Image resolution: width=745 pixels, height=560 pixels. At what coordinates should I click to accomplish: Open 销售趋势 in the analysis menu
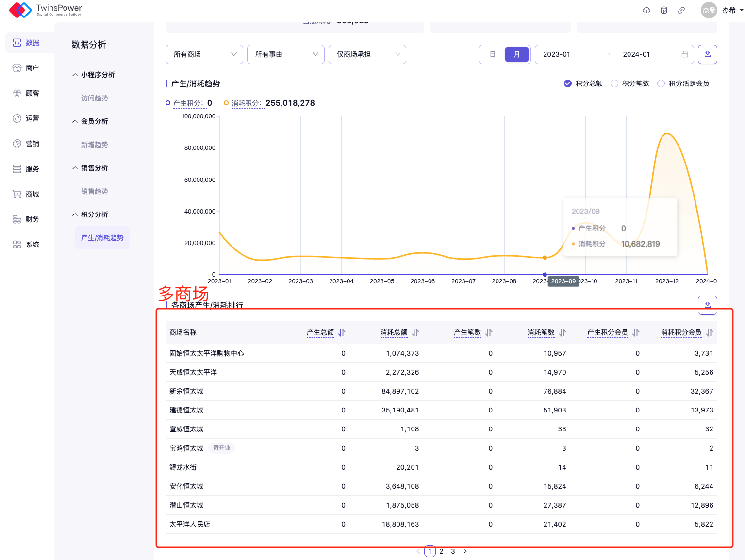pos(94,191)
